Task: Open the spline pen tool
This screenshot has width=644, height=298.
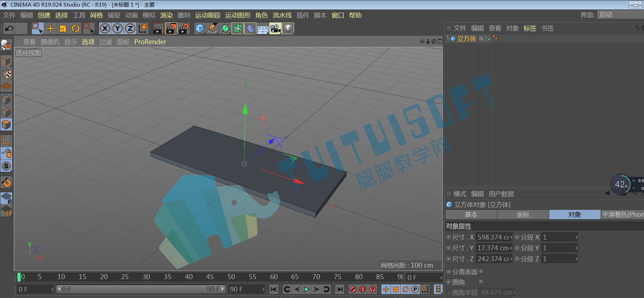Action: coord(213,28)
